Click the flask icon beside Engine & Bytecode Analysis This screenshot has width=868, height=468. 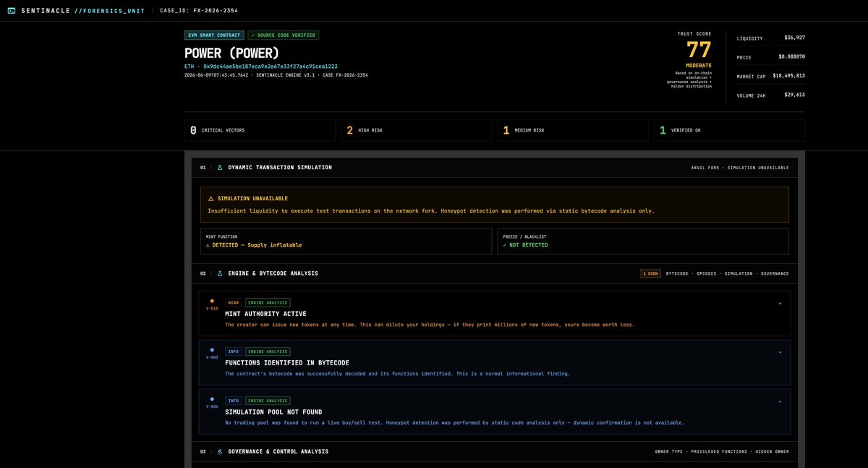220,273
